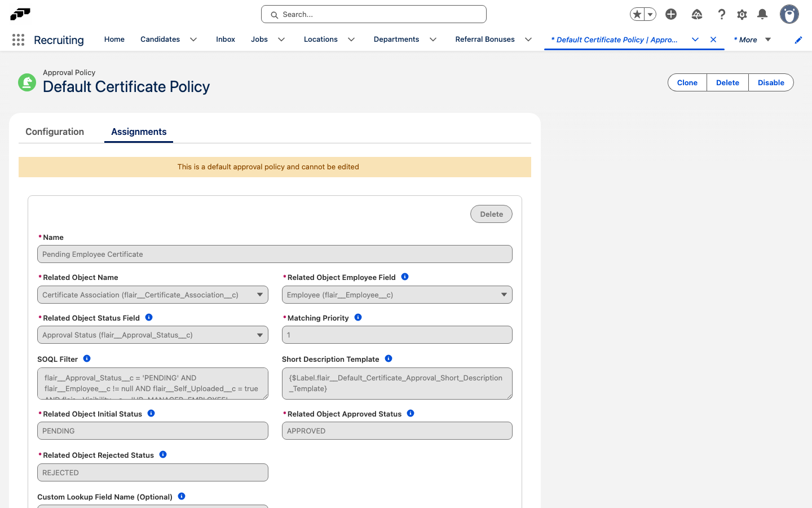
Task: Go to the Home nav item
Action: [x=114, y=40]
